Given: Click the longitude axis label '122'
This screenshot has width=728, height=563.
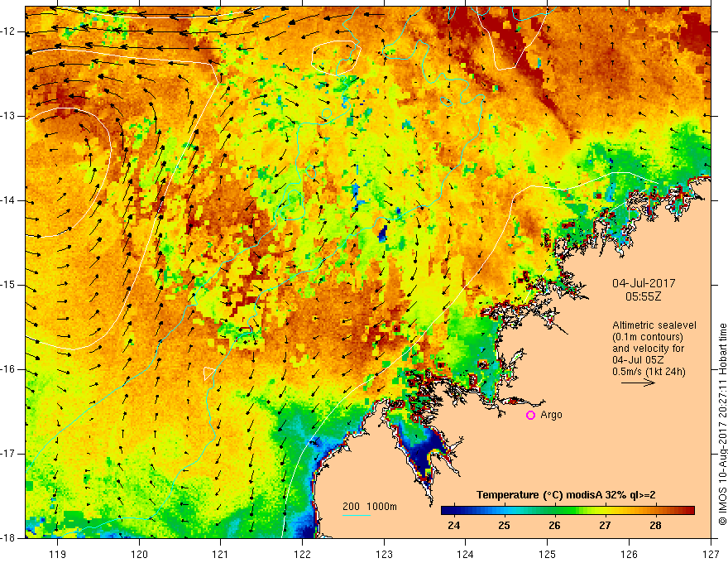Looking at the screenshot, I should [302, 554].
